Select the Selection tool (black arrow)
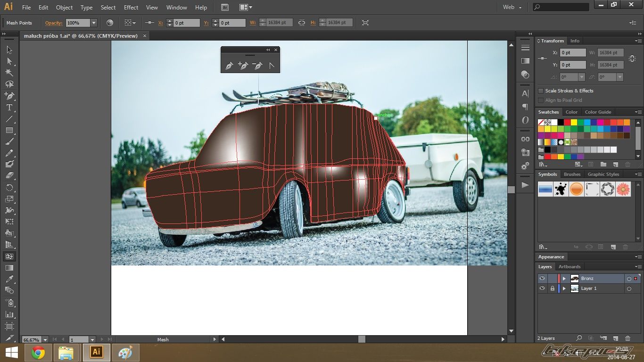The image size is (644, 362). pos(9,49)
